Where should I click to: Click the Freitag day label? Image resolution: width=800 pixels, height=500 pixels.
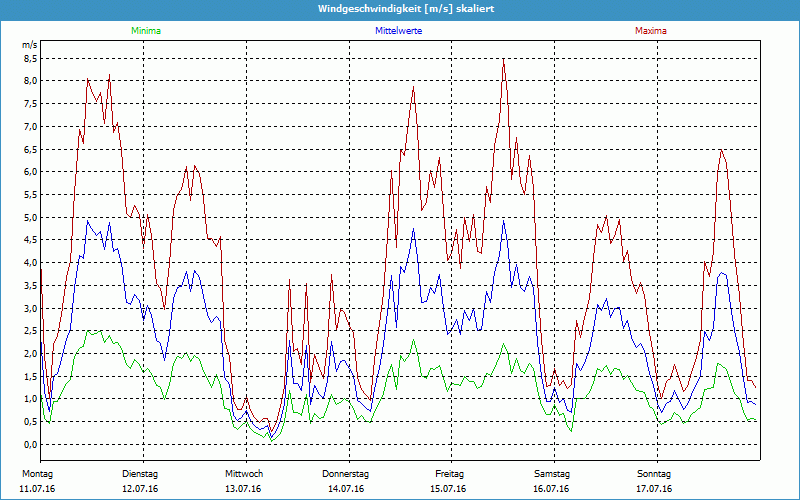click(x=449, y=474)
